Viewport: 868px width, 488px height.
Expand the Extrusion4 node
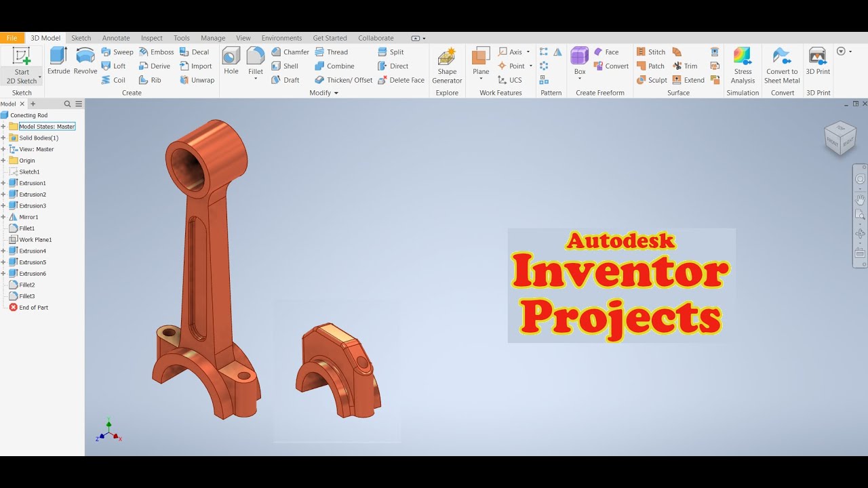pyautogui.click(x=3, y=251)
